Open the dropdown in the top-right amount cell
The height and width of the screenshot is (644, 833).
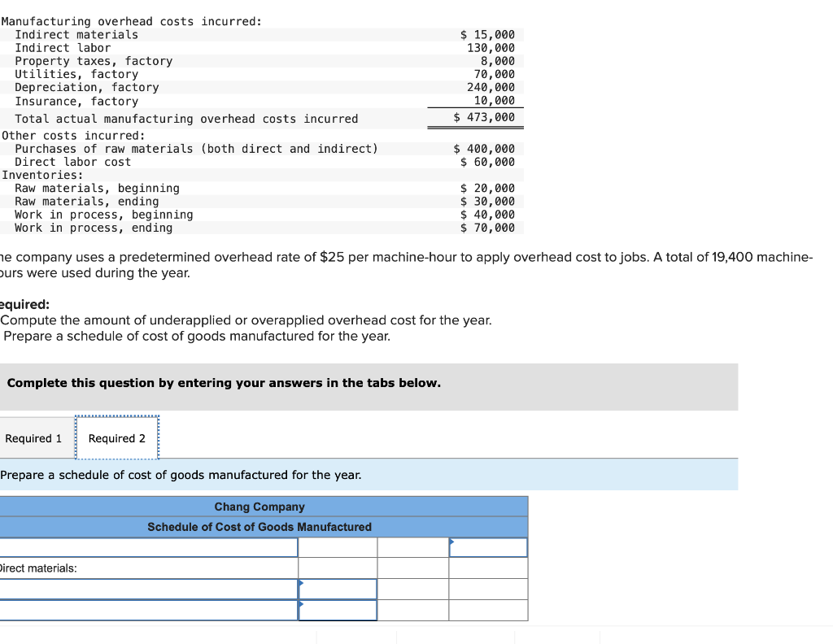coord(488,546)
